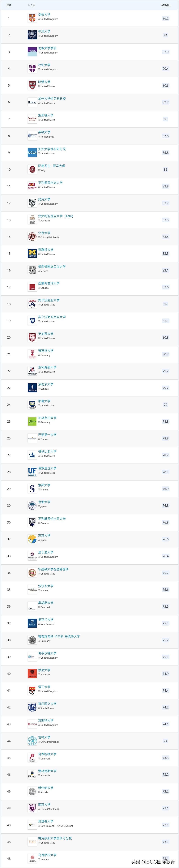This screenshot has width=179, height=868.
Task: Click the 排名 column header
Action: [x=9, y=5]
